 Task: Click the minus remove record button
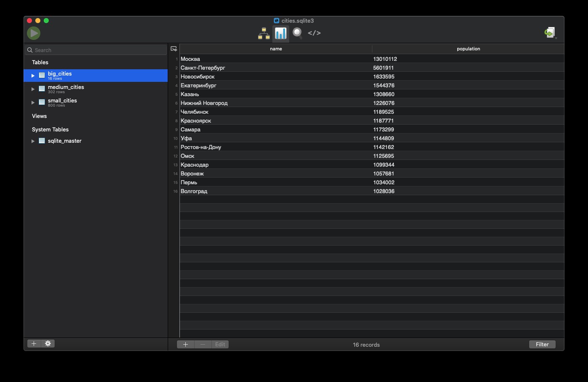point(203,344)
